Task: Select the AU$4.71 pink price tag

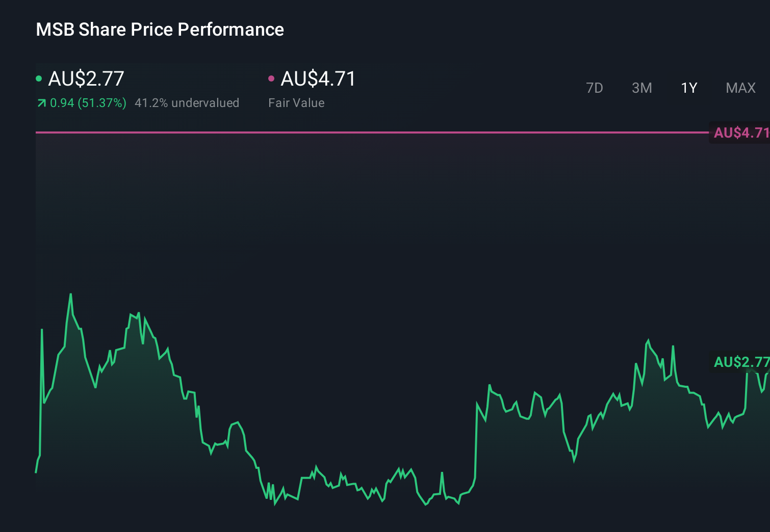Action: [741, 134]
